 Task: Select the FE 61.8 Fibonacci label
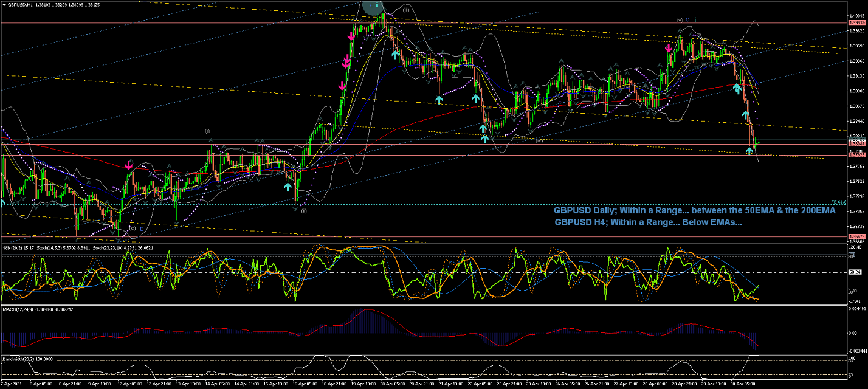pos(839,202)
